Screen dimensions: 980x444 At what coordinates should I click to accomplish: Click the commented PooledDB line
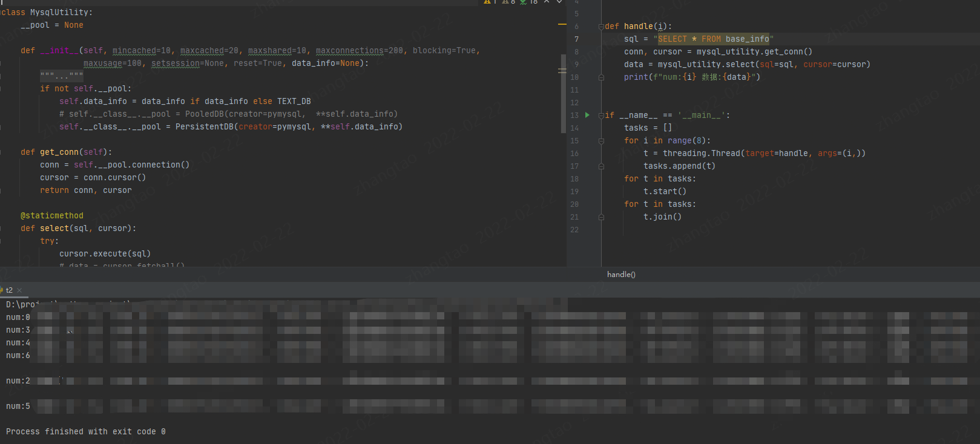point(229,114)
